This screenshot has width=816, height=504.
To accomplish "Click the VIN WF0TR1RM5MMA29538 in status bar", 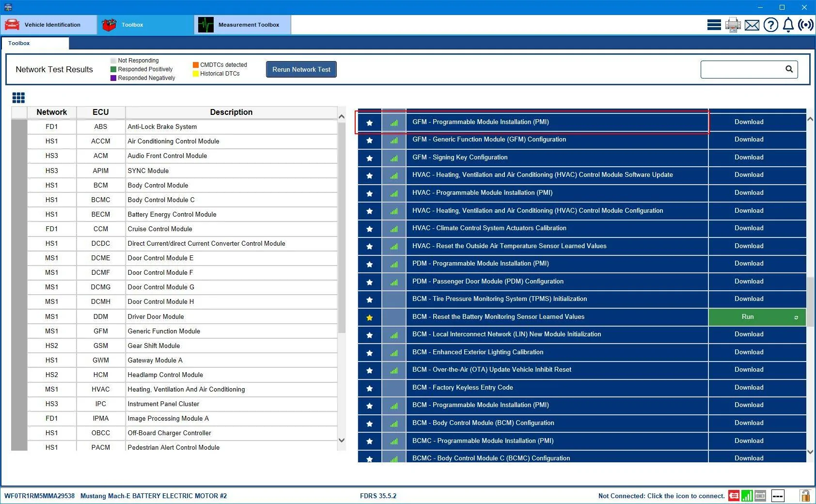I will pyautogui.click(x=40, y=496).
